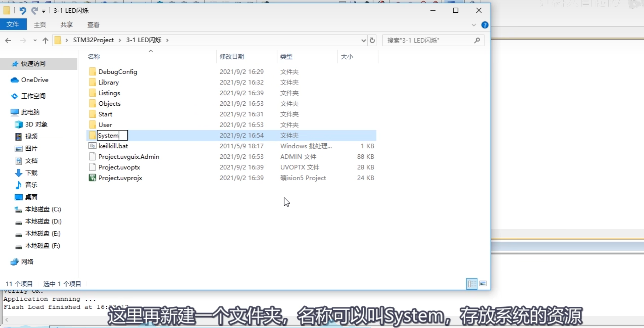Click the search box for 3-1 LED闪烁

[x=429, y=40]
